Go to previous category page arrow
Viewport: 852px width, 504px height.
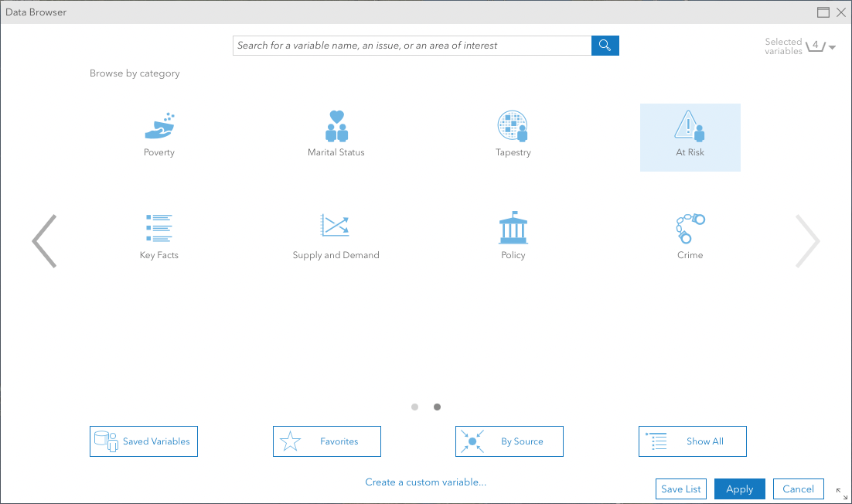click(x=45, y=240)
